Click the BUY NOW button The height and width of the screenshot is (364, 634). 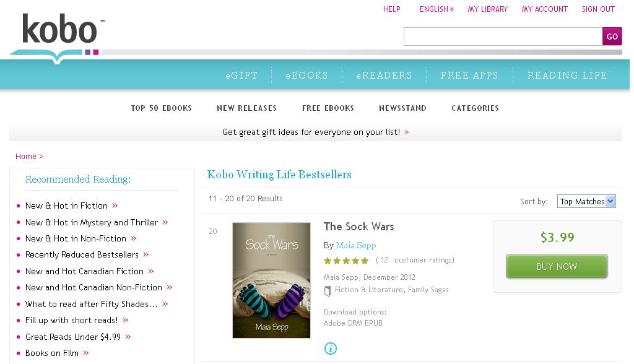click(x=557, y=267)
